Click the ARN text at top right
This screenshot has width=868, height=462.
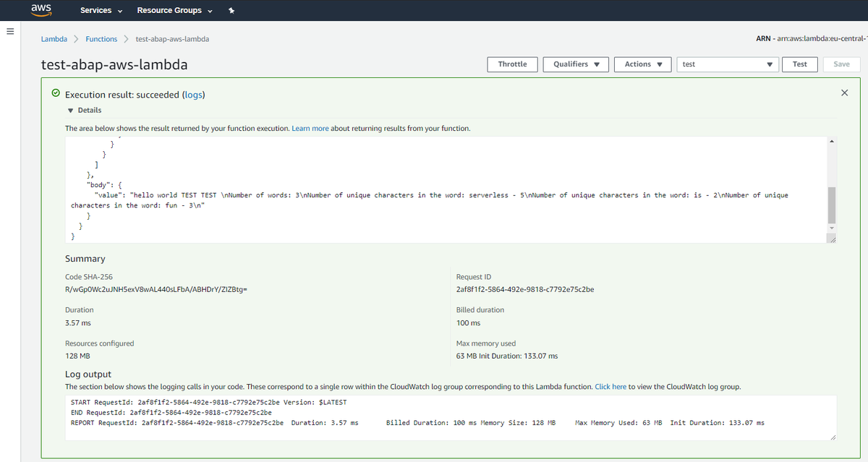pos(811,39)
